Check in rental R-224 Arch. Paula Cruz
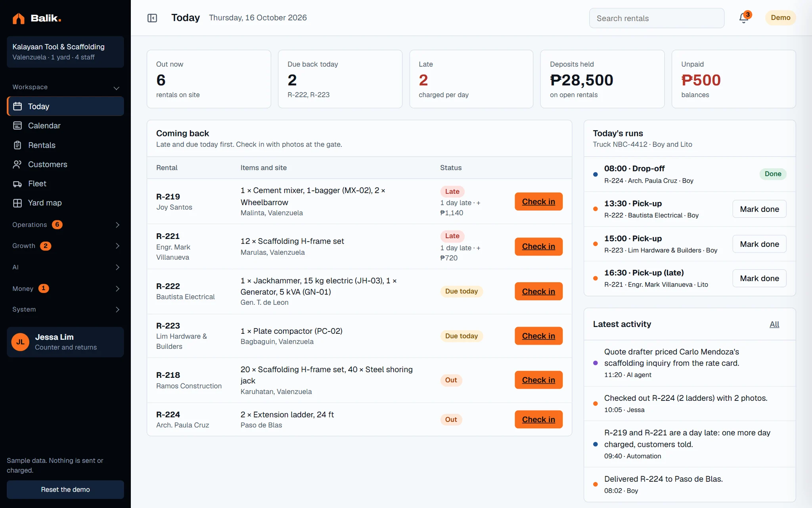Screen dimensions: 812x508 (x=538, y=419)
